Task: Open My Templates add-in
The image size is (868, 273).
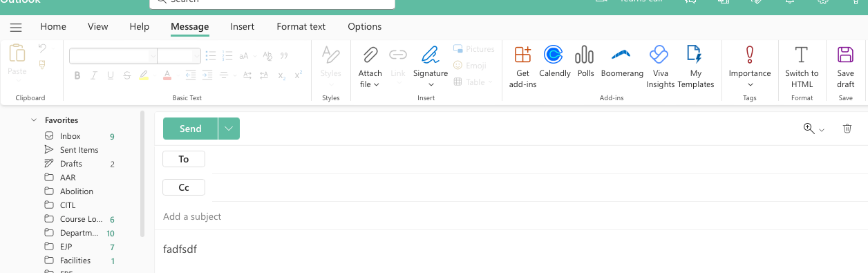Action: (x=696, y=66)
